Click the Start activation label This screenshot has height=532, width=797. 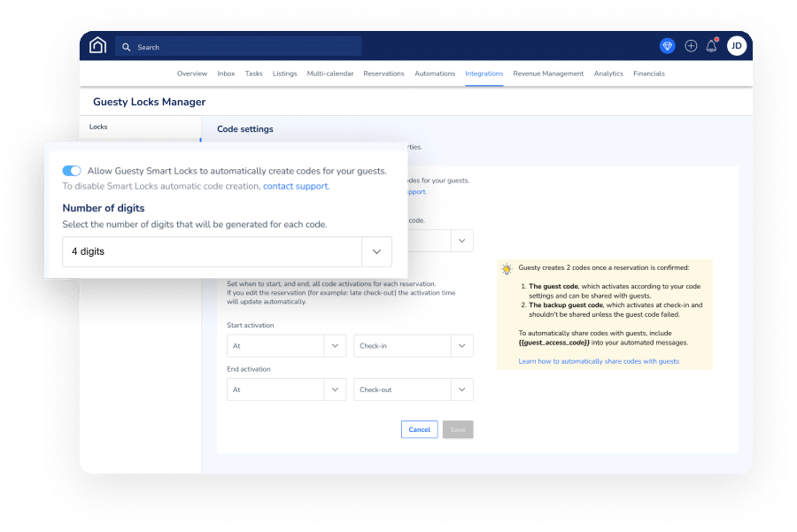pos(250,325)
